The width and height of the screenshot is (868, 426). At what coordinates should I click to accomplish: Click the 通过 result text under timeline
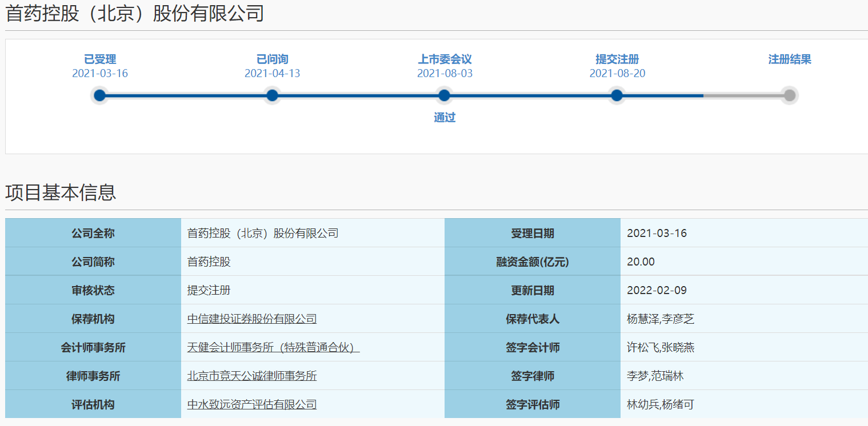click(x=445, y=118)
